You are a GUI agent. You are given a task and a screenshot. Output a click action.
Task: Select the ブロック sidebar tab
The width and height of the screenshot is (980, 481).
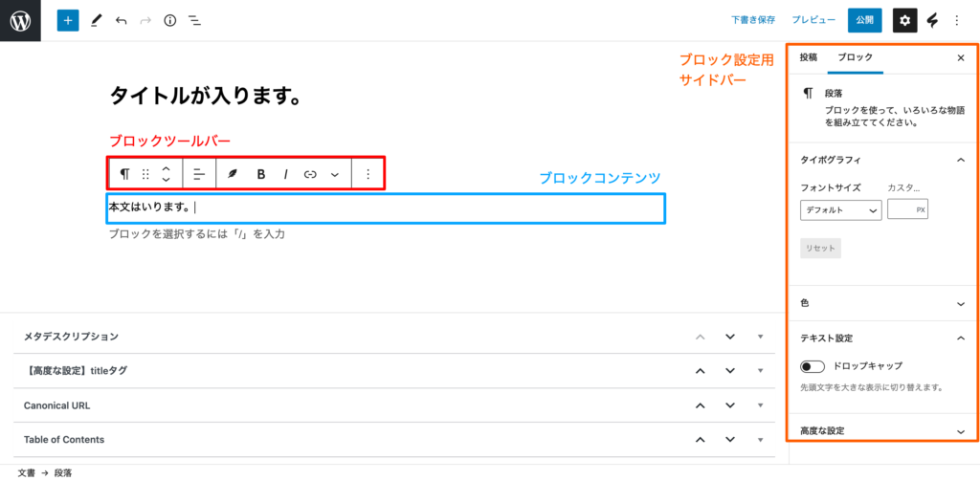click(855, 57)
